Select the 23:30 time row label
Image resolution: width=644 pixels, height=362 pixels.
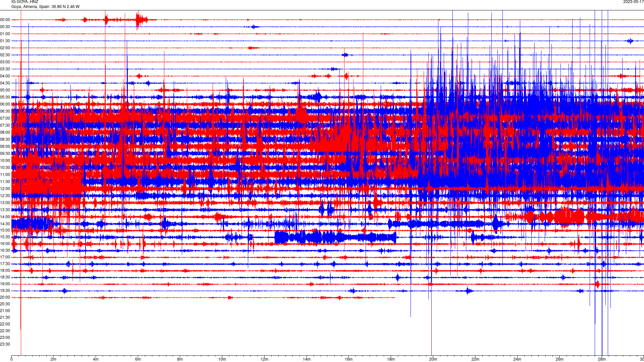(5, 344)
